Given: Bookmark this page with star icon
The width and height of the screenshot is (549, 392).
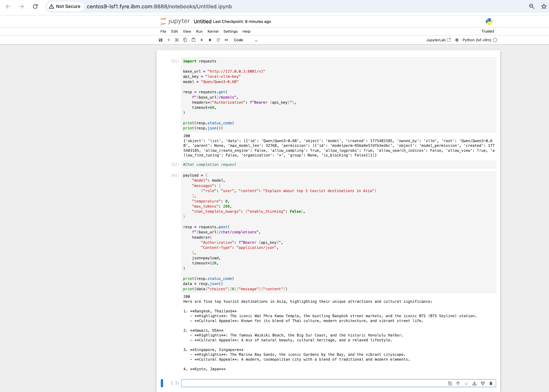Looking at the screenshot, I should pyautogui.click(x=544, y=6).
